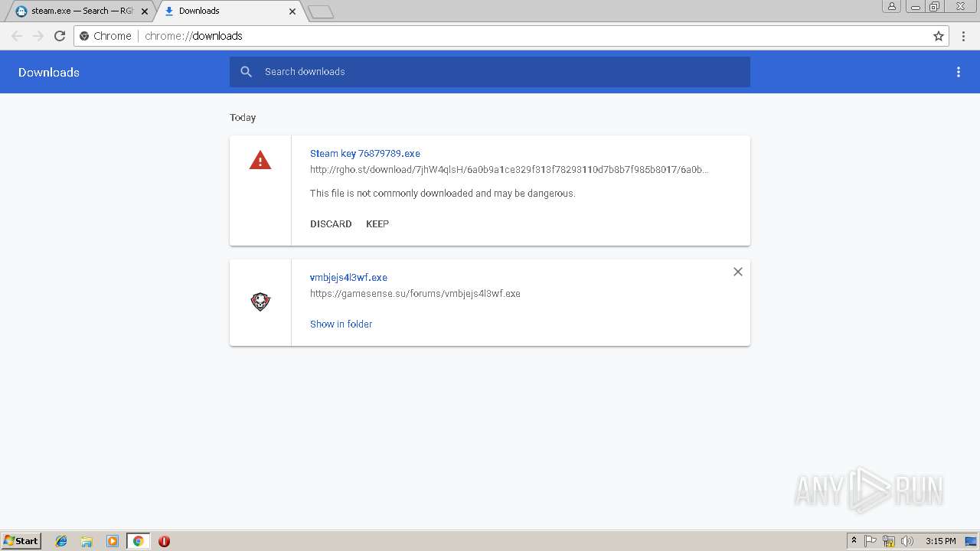Click the rgho.st download URL text
Image resolution: width=980 pixels, height=551 pixels.
[x=509, y=170]
